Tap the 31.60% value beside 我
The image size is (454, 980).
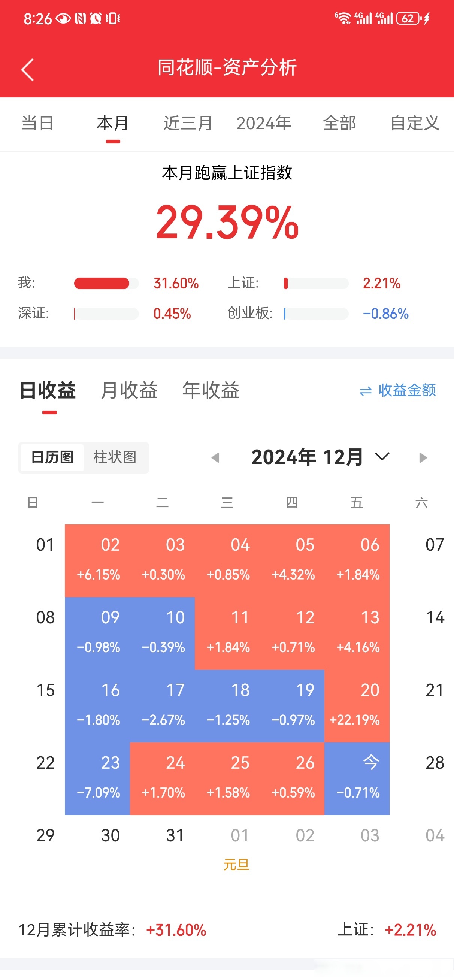tap(176, 284)
